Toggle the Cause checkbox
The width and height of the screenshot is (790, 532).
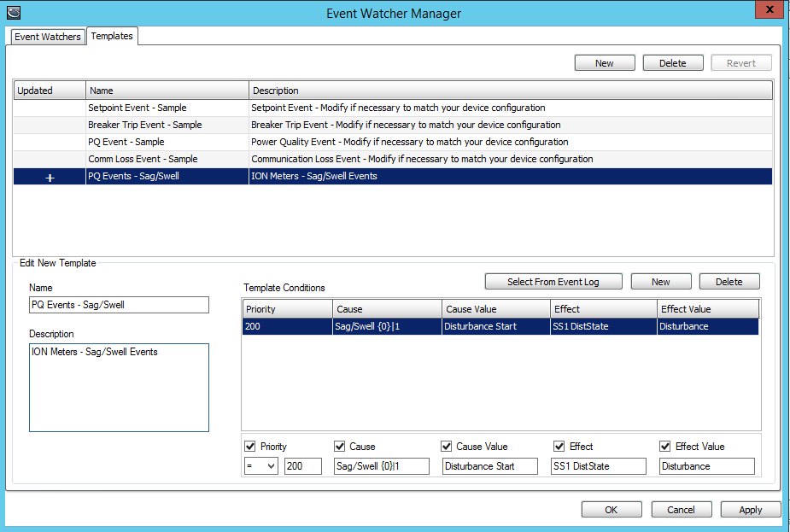coord(340,447)
